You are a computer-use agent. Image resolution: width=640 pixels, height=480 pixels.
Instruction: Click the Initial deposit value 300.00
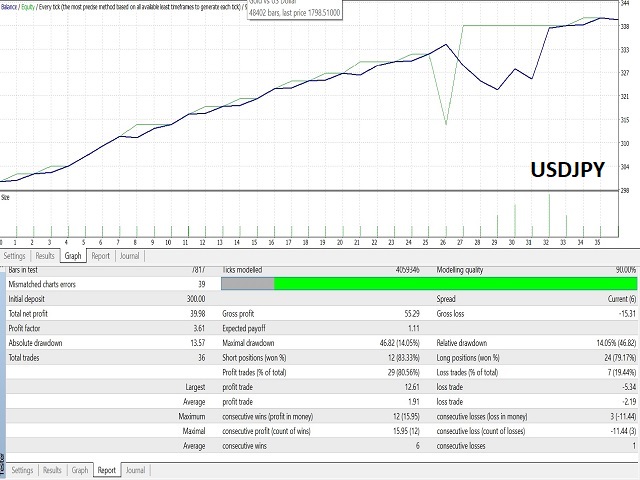click(x=196, y=299)
